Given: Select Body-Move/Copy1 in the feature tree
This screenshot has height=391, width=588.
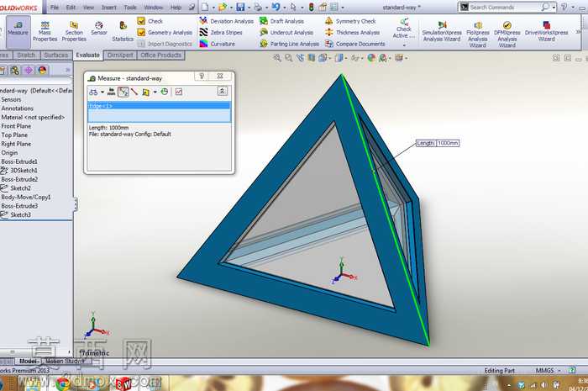Looking at the screenshot, I should tap(26, 197).
